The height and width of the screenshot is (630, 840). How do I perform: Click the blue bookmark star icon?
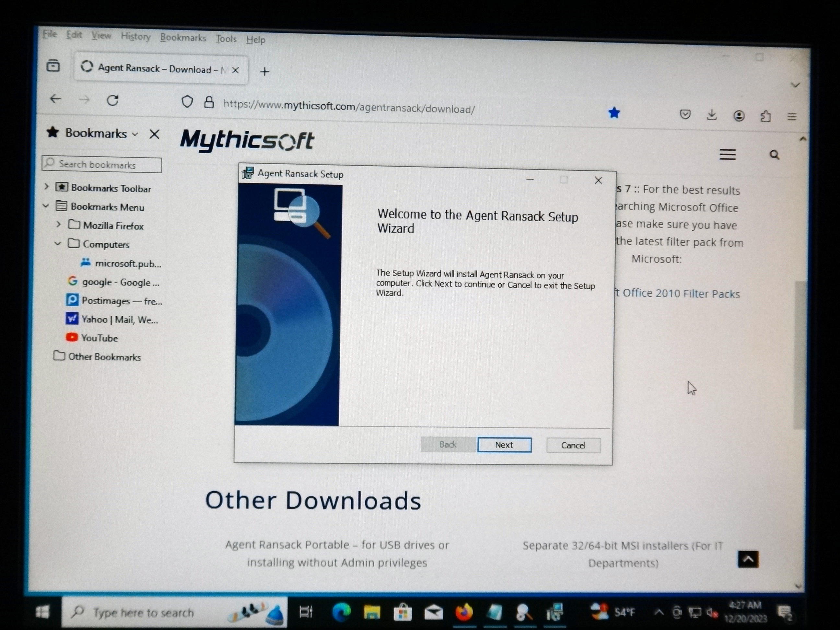tap(614, 113)
